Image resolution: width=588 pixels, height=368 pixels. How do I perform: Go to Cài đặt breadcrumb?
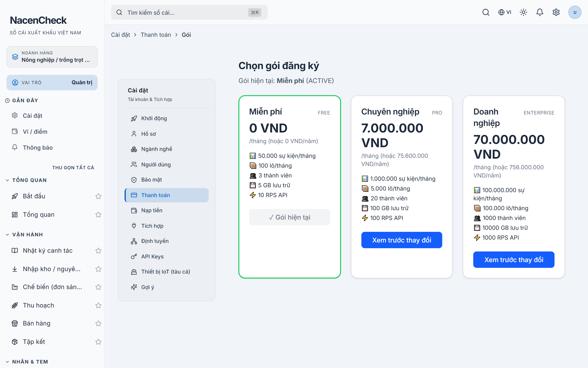click(120, 35)
